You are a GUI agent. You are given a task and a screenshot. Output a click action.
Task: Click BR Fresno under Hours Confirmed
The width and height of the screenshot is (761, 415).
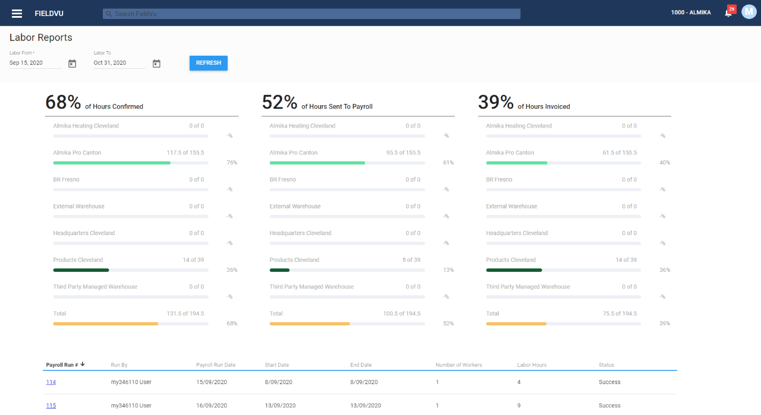[x=66, y=180]
